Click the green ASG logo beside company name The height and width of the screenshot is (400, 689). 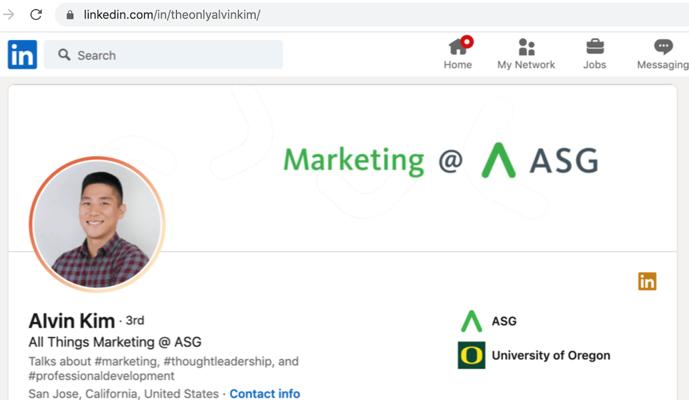click(x=471, y=321)
